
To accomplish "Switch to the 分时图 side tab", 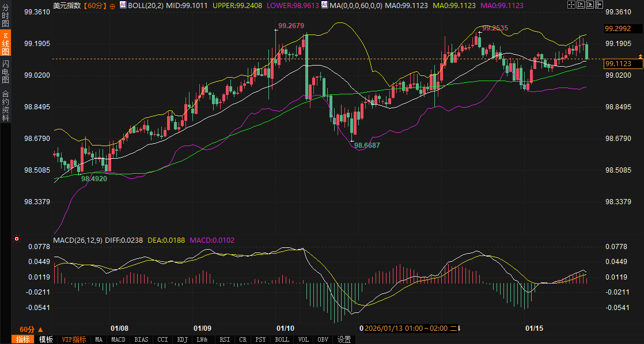I will pyautogui.click(x=6, y=16).
